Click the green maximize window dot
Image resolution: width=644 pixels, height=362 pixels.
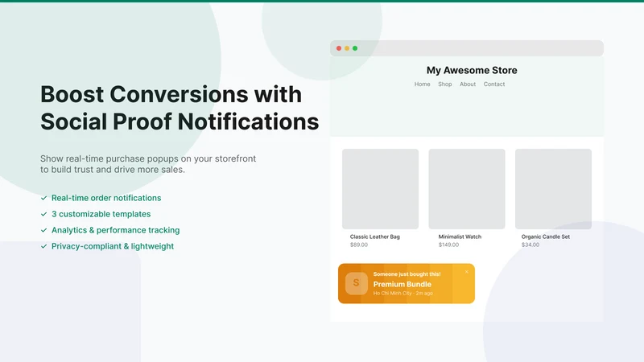tap(355, 48)
